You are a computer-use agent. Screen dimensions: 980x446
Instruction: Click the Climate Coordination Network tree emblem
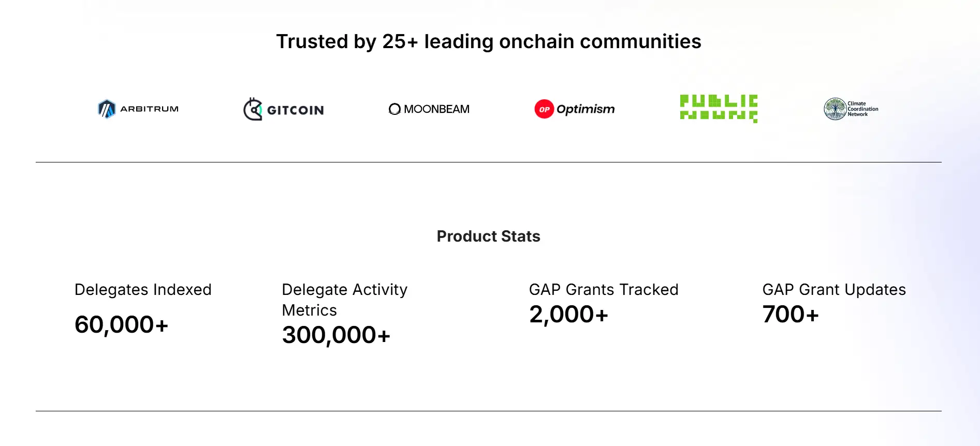coord(835,109)
